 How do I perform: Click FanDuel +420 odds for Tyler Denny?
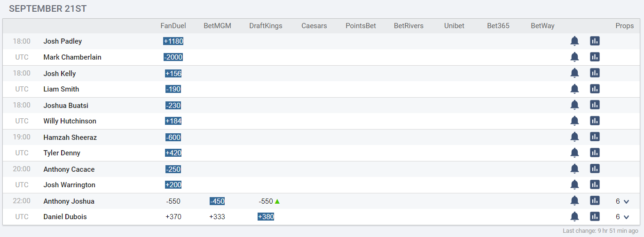click(173, 153)
